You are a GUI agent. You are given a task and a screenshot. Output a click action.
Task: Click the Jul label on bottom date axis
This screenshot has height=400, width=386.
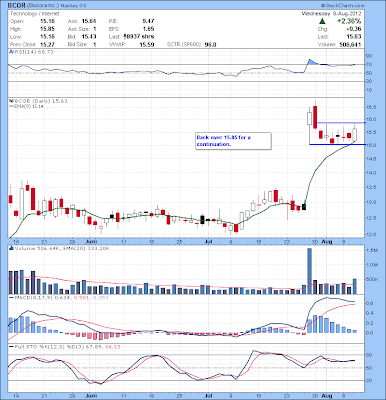coord(209,395)
